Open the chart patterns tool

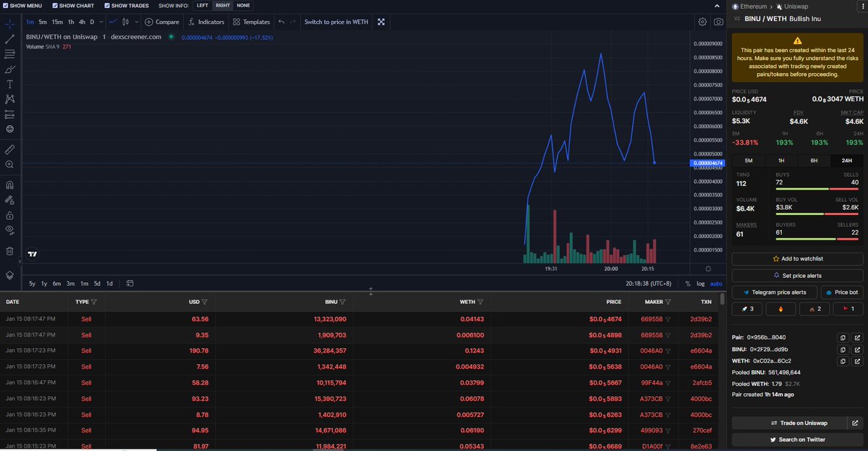(10, 99)
